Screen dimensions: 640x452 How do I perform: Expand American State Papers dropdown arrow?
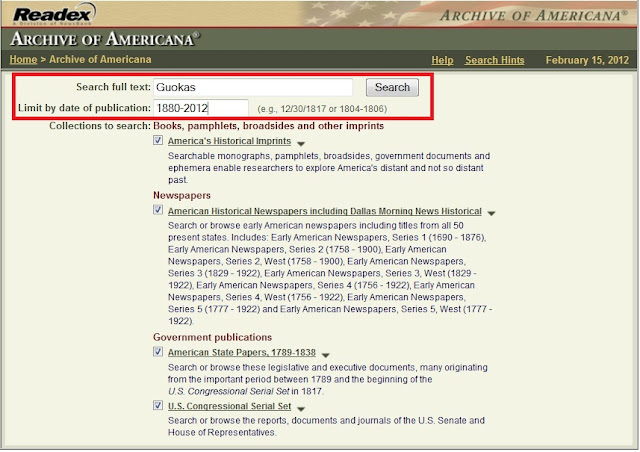coord(325,355)
